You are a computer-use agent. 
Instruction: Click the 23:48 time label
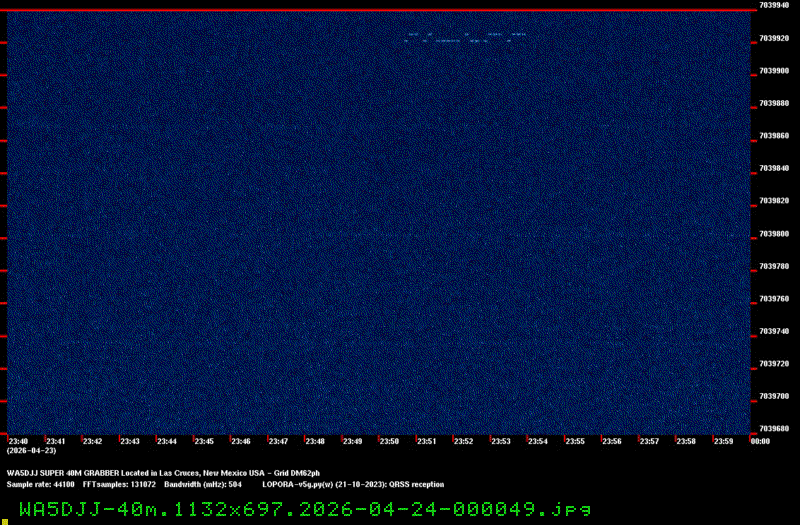[x=315, y=441]
